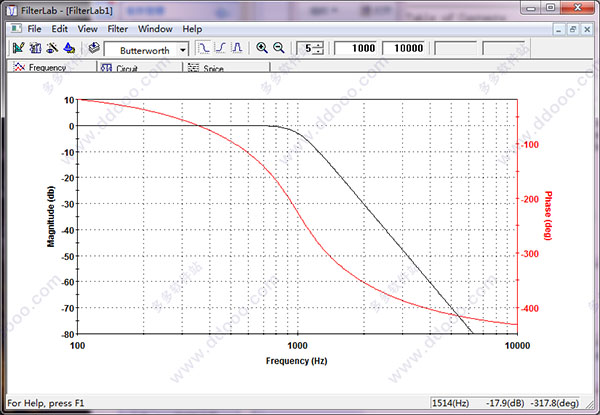Close the FilterLab application window
The height and width of the screenshot is (415, 600).
(577, 8)
